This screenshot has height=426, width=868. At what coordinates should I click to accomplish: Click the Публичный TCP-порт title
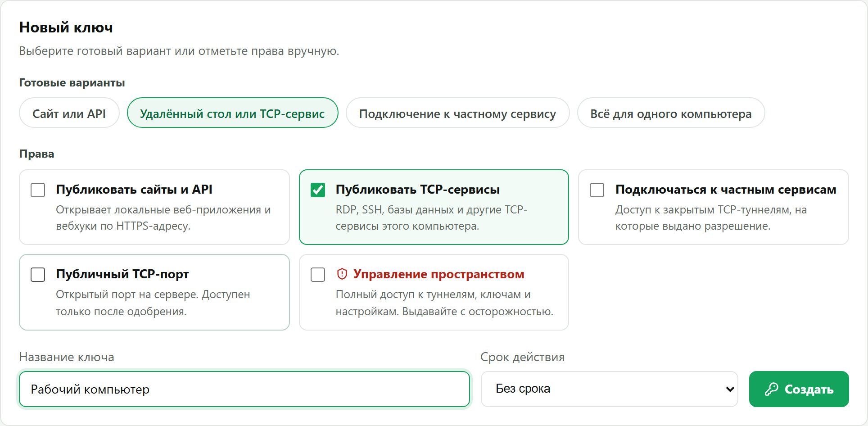[x=122, y=274]
